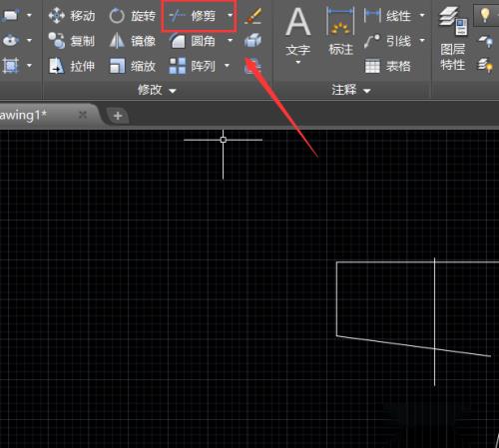Click the Explode box icon
This screenshot has width=499, height=448.
tap(253, 41)
